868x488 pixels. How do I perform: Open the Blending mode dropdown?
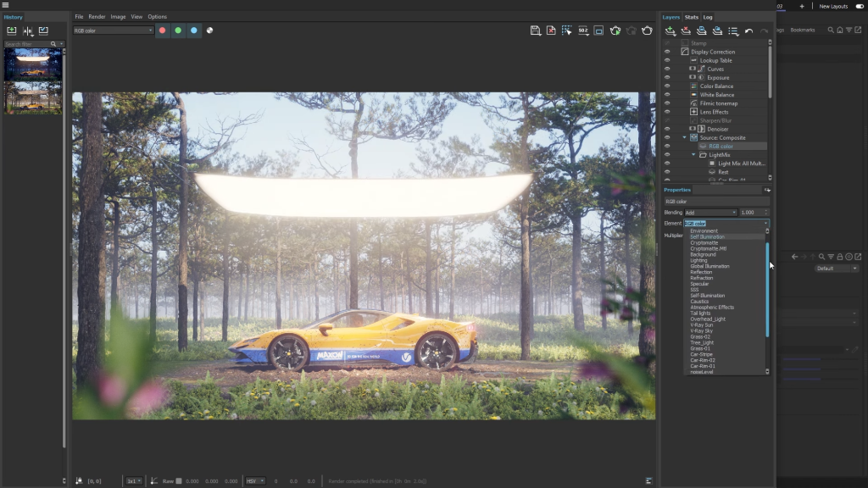pyautogui.click(x=710, y=213)
